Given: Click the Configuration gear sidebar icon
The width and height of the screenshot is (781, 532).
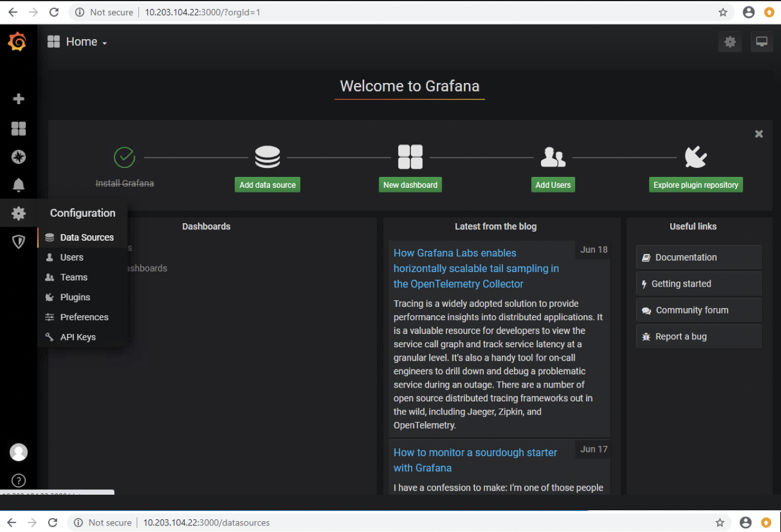Looking at the screenshot, I should tap(19, 213).
